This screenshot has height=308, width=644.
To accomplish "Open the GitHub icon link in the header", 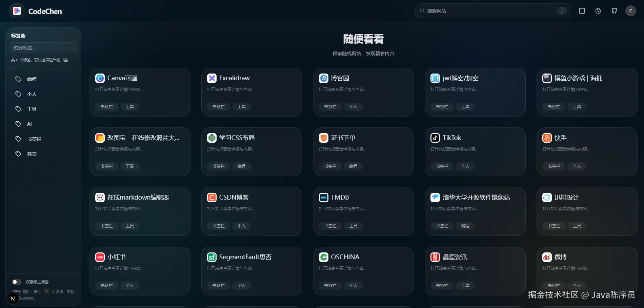I will click(615, 11).
